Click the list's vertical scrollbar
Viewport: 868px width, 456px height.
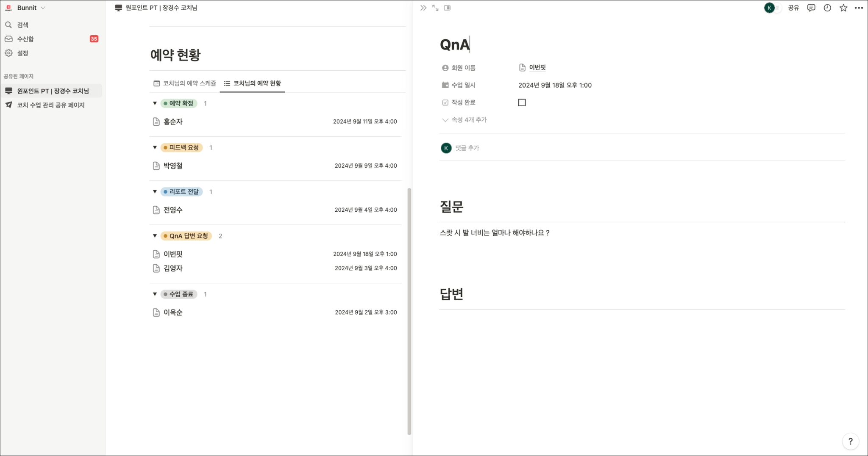tap(409, 311)
